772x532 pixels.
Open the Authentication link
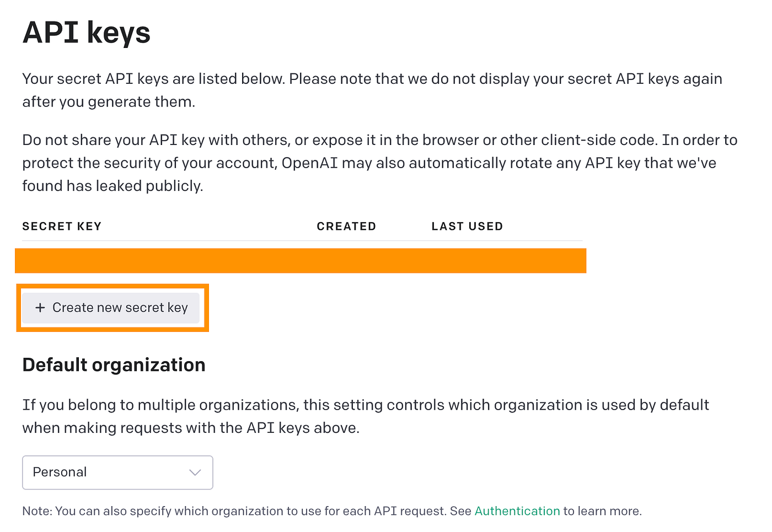click(x=517, y=511)
